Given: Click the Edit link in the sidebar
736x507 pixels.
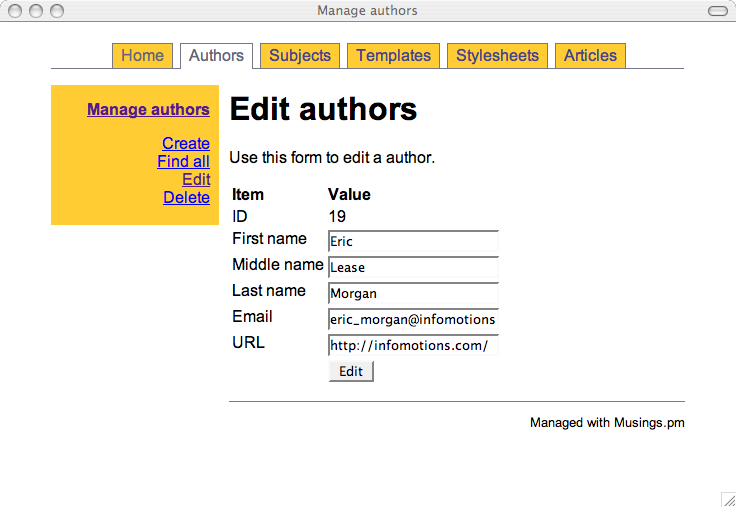Looking at the screenshot, I should pyautogui.click(x=196, y=180).
